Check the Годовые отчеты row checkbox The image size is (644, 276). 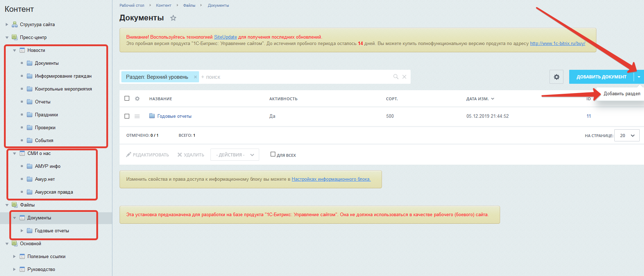(x=127, y=116)
